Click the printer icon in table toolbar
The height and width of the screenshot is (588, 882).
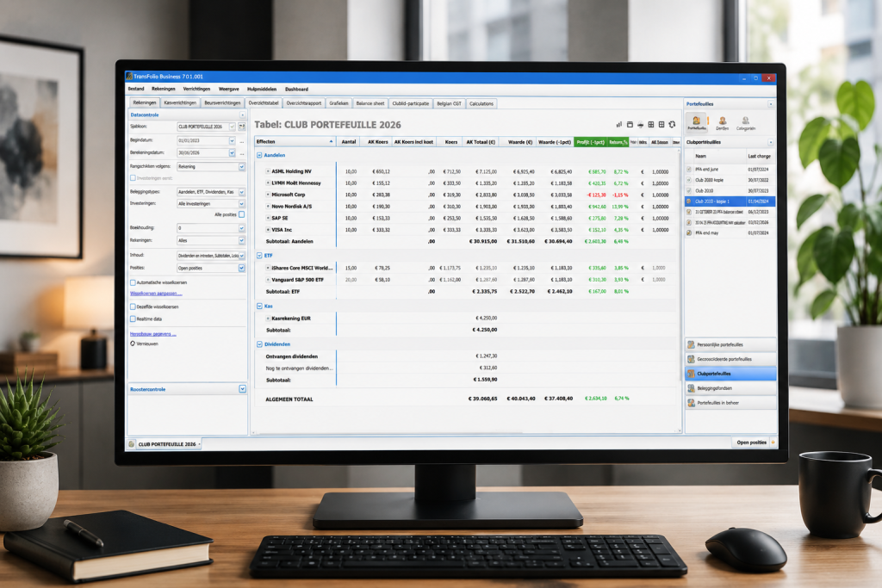[640, 125]
